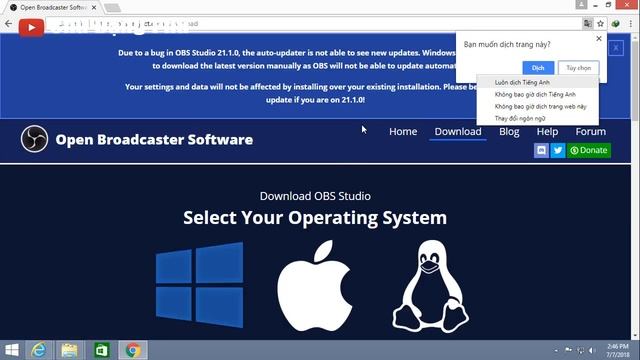Click the Chrome profile avatar icon

click(x=581, y=5)
